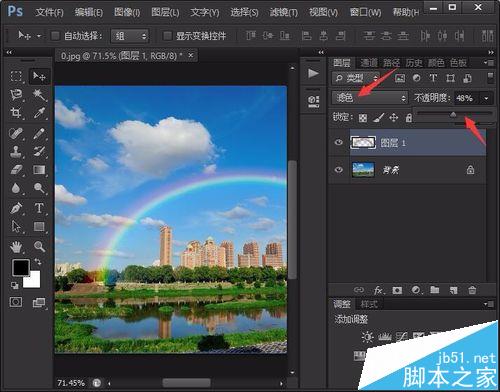500x392 pixels.
Task: Open the 类型 layer filter dropdown
Action: 356,78
